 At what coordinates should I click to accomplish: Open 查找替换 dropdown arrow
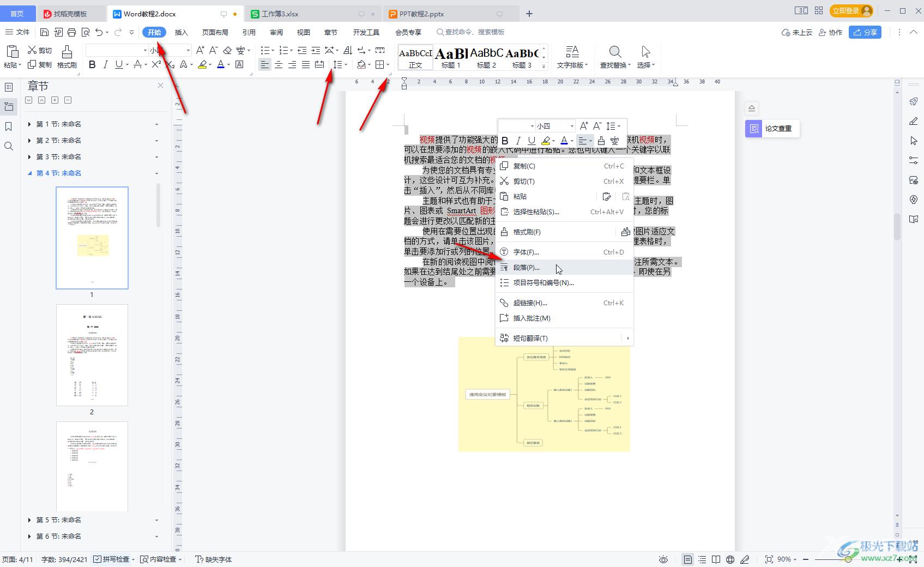coord(630,65)
